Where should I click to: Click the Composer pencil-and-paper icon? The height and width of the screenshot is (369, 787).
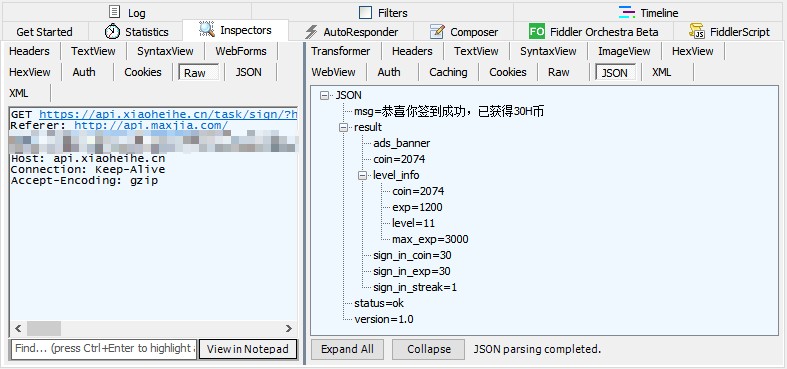(x=437, y=32)
